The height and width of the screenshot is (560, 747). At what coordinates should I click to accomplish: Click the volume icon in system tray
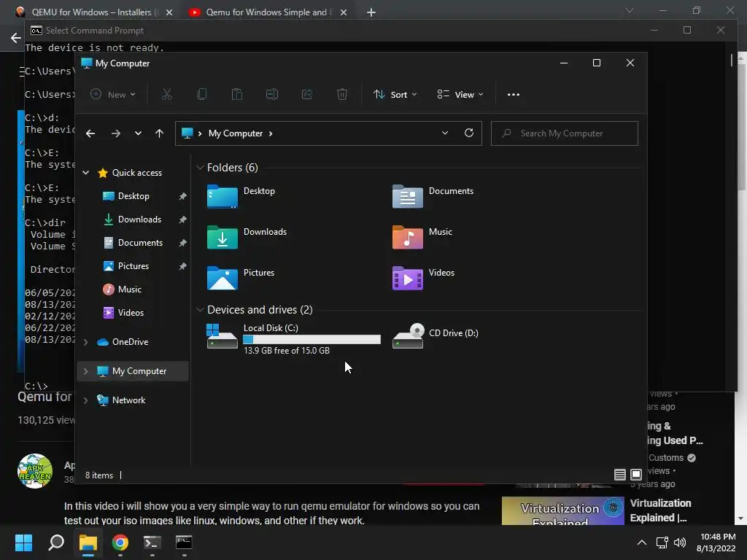(680, 542)
